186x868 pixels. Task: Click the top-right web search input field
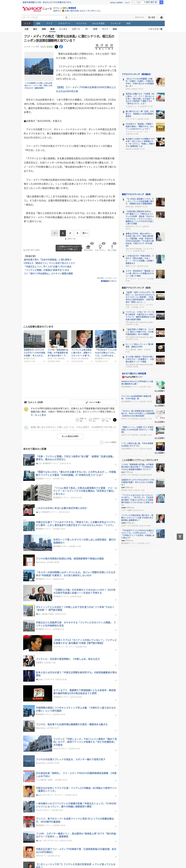[137, 2]
